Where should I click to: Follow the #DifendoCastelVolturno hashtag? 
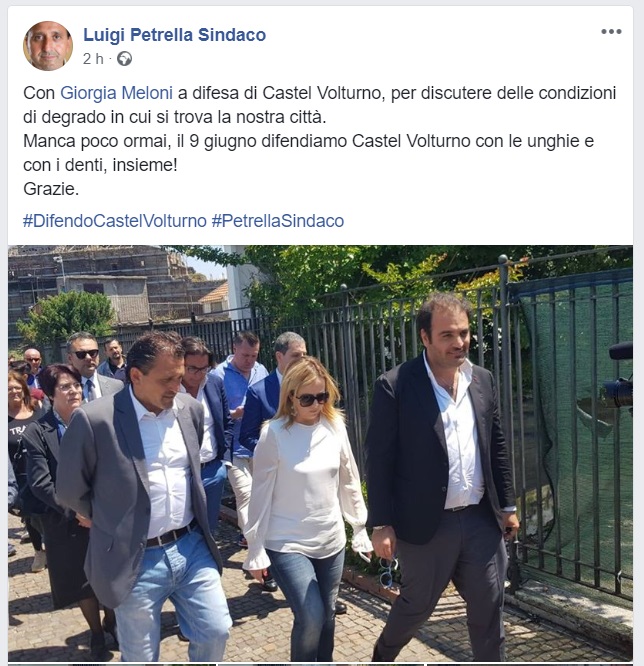click(x=115, y=221)
